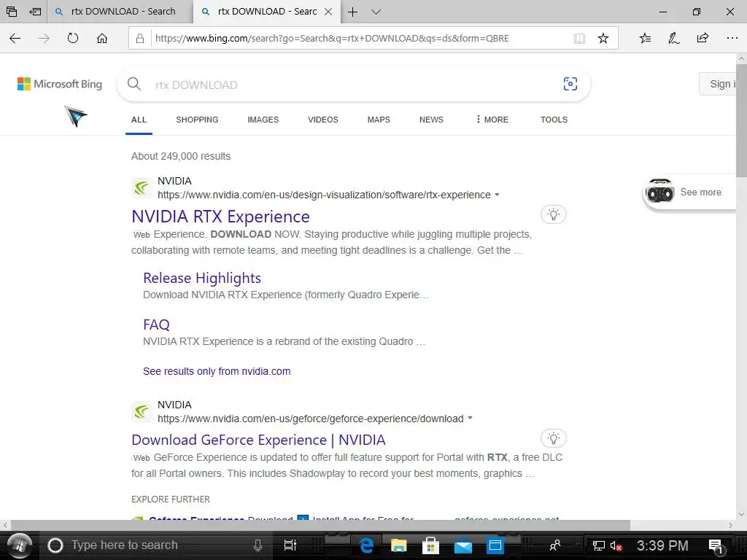See results only from nvidia.com

click(217, 371)
